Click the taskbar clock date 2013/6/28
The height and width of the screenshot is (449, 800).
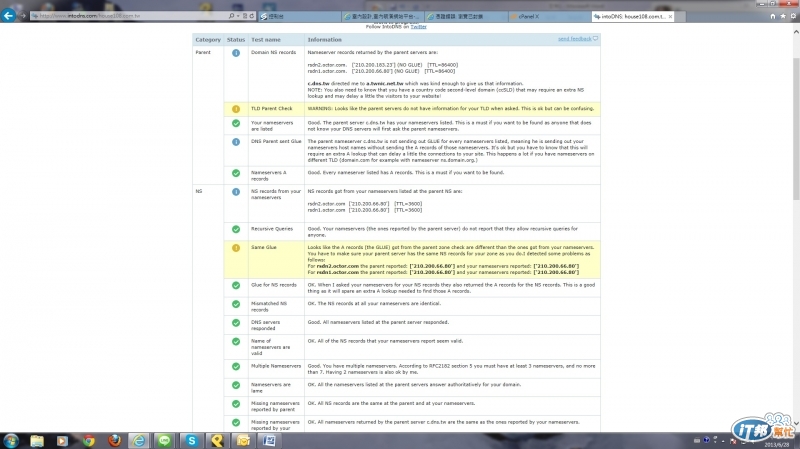[x=777, y=445]
